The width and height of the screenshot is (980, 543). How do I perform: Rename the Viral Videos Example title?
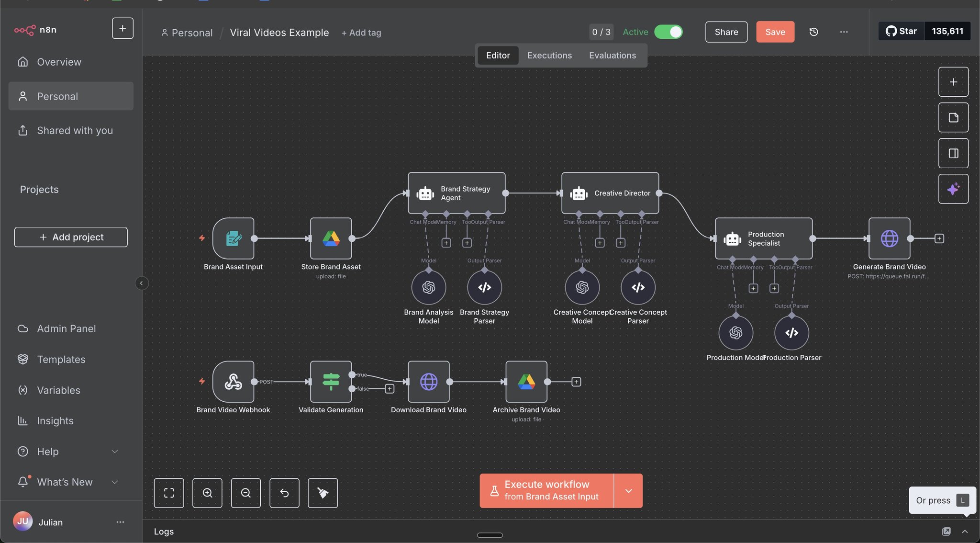[x=279, y=33]
